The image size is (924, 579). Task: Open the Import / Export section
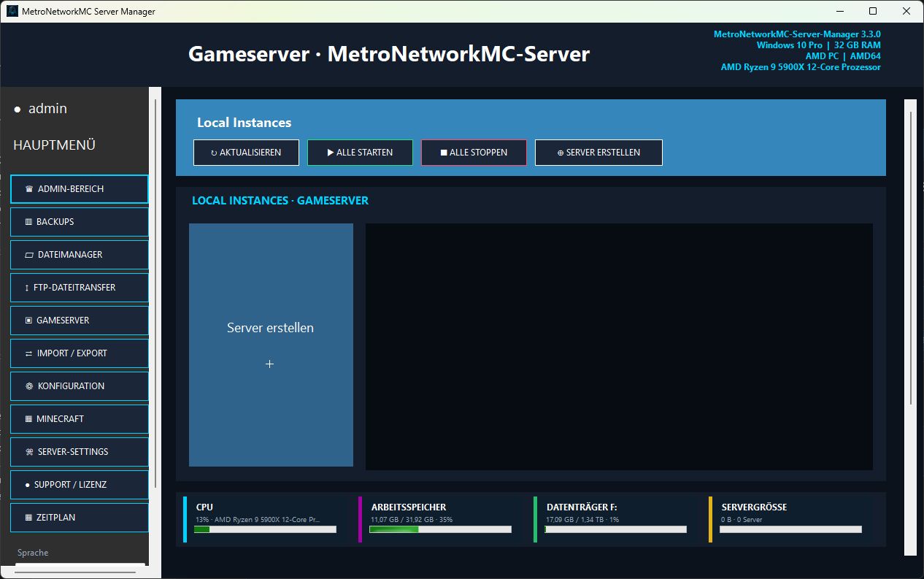point(80,353)
